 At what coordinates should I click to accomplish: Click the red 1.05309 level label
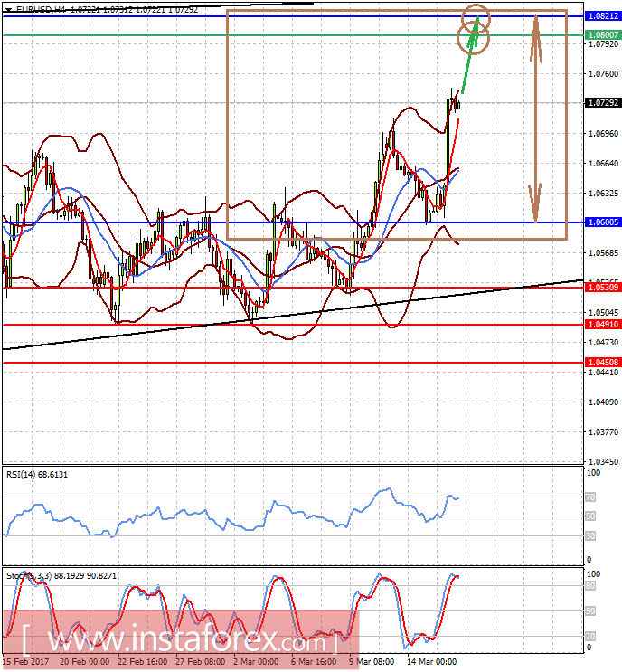603,287
